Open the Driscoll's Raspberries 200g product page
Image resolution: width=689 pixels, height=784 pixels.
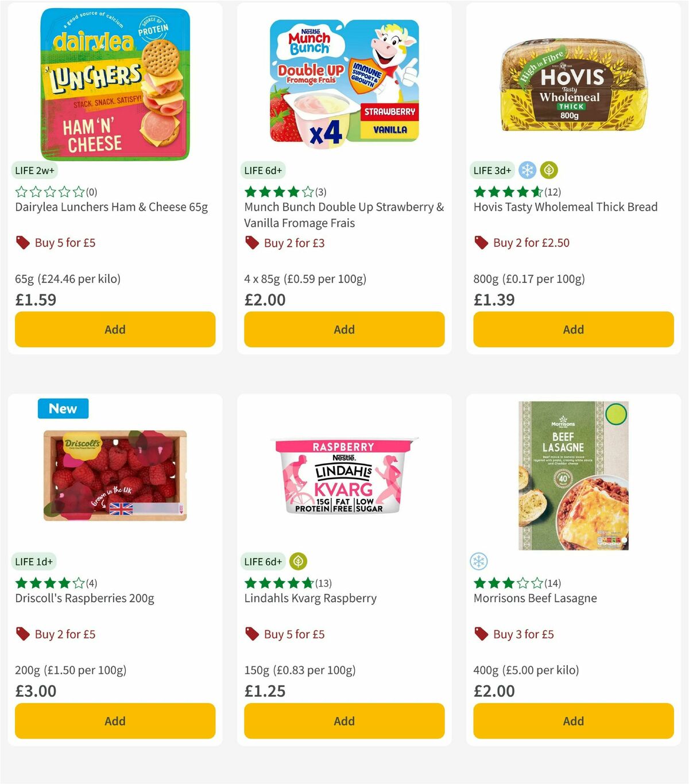point(85,598)
